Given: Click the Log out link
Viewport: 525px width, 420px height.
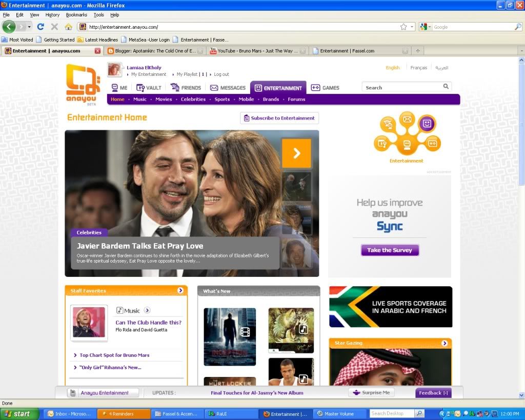Looking at the screenshot, I should (x=221, y=74).
